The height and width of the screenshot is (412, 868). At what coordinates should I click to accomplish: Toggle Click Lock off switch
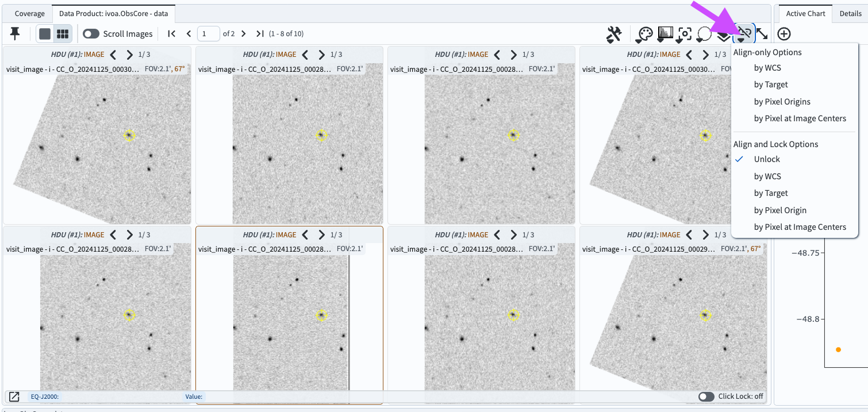tap(706, 396)
